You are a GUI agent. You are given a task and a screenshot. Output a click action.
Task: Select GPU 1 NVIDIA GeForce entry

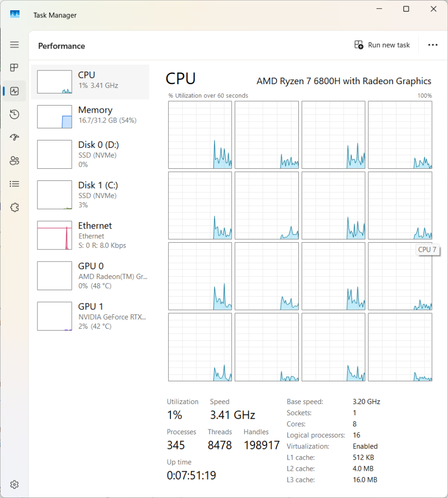click(x=90, y=316)
